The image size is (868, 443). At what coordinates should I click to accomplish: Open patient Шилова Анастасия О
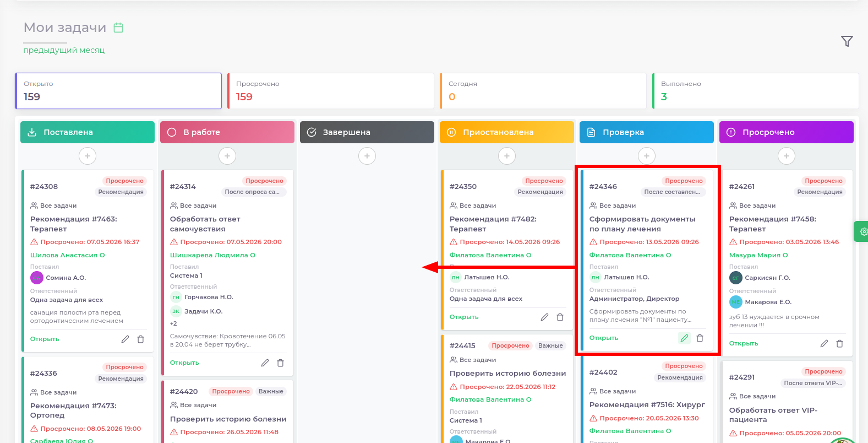coord(67,256)
